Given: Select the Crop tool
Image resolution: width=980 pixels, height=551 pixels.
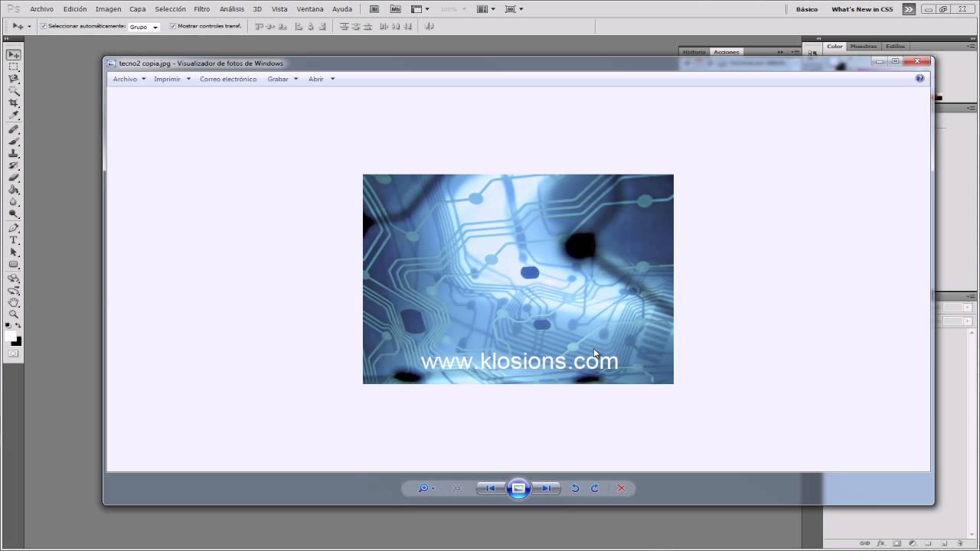Looking at the screenshot, I should click(14, 103).
